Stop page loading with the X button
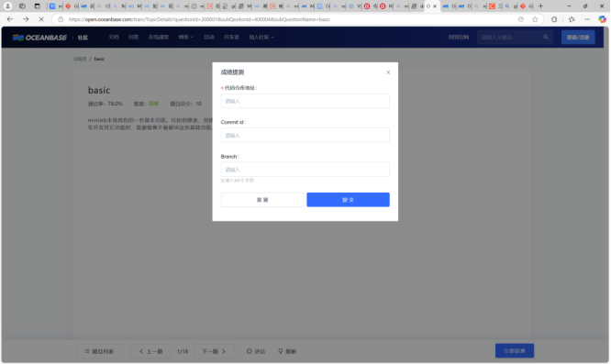The image size is (611, 364). point(41,19)
